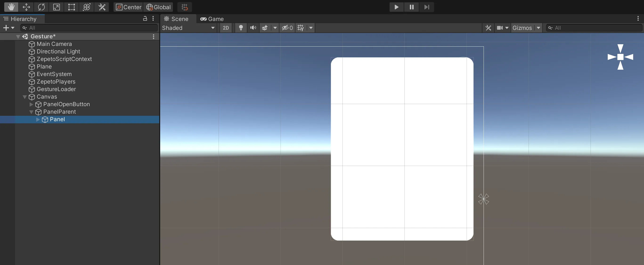
Task: Toggle Gizmos display in scene view
Action: (521, 28)
